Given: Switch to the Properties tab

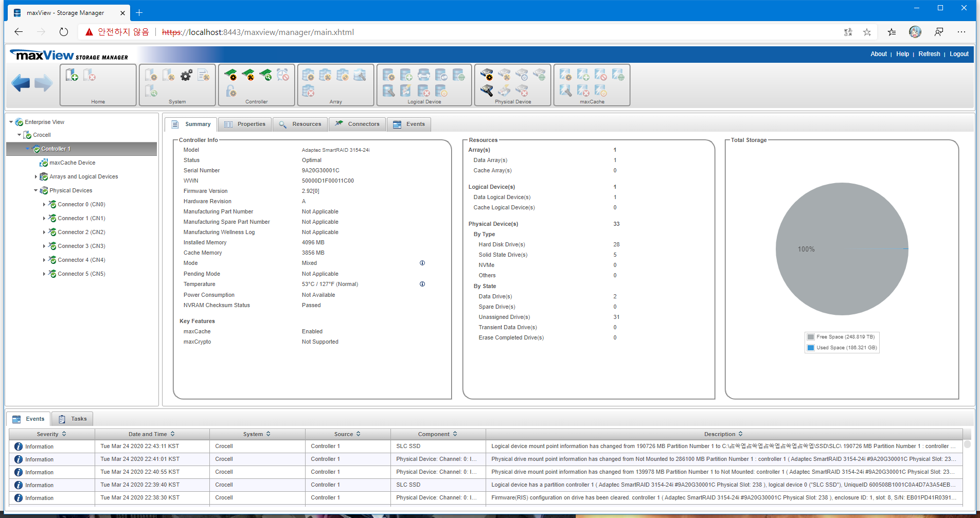Looking at the screenshot, I should (x=245, y=124).
